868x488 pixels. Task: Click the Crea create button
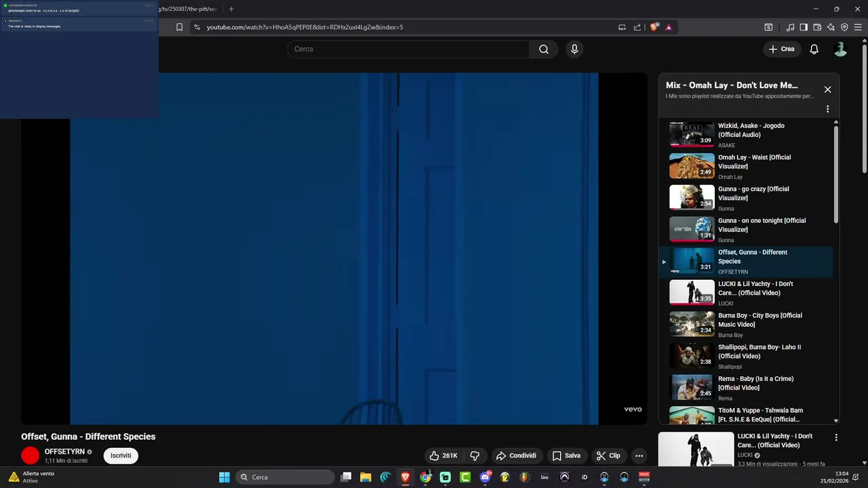(782, 49)
